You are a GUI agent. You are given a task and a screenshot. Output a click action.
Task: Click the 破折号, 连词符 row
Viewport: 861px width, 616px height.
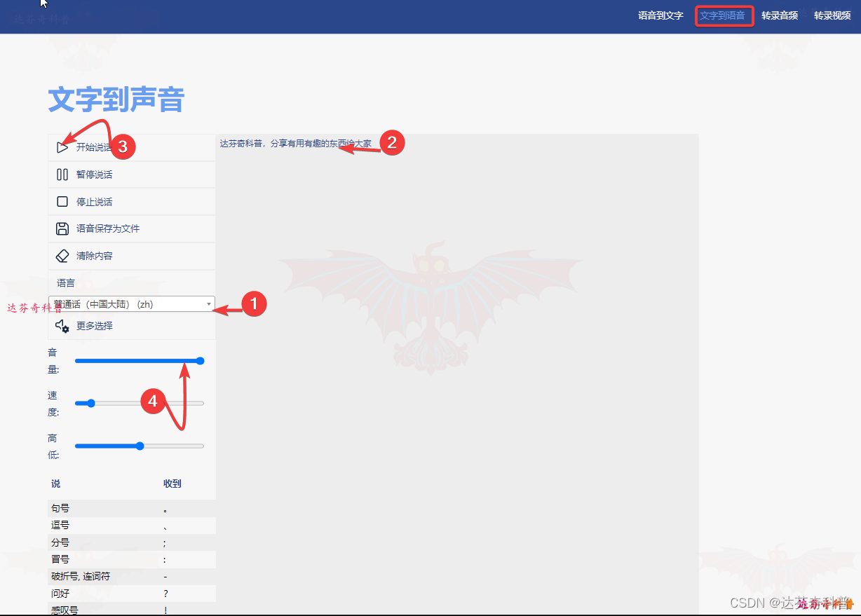(132, 577)
